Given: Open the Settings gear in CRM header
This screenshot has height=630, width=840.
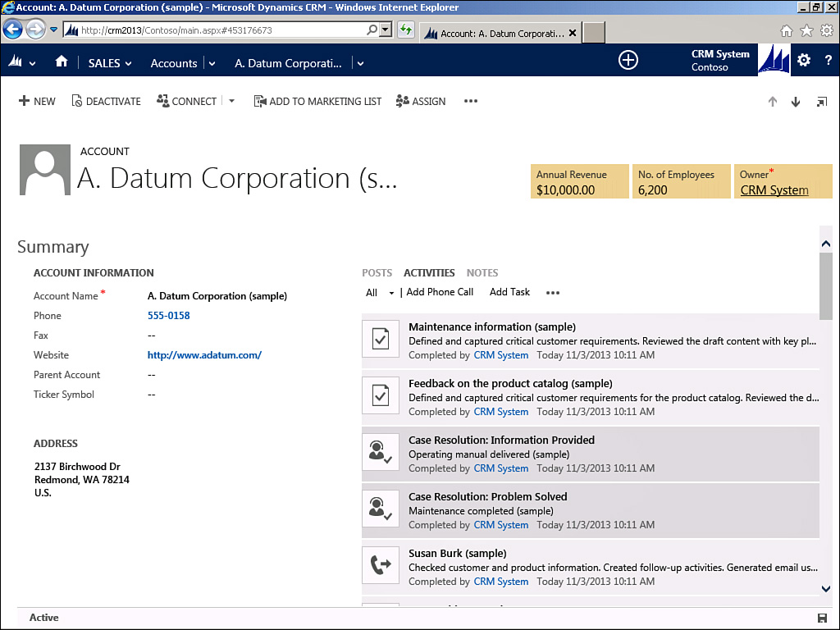Looking at the screenshot, I should pyautogui.click(x=804, y=60).
